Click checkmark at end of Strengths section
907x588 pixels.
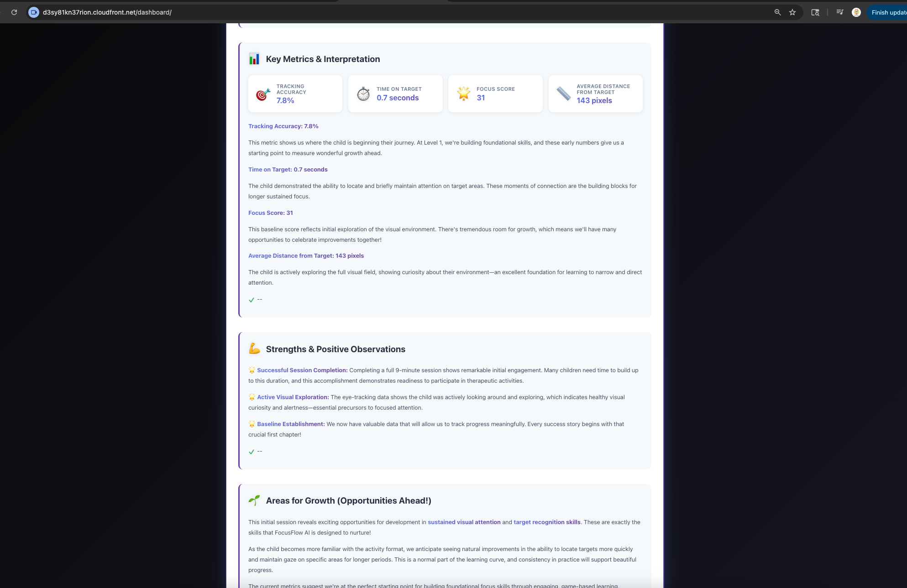252,452
